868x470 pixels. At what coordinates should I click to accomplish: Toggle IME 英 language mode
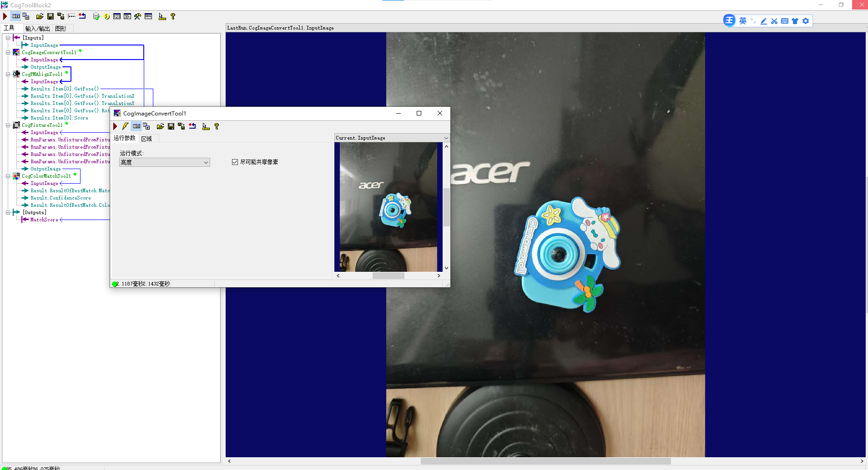tap(743, 21)
